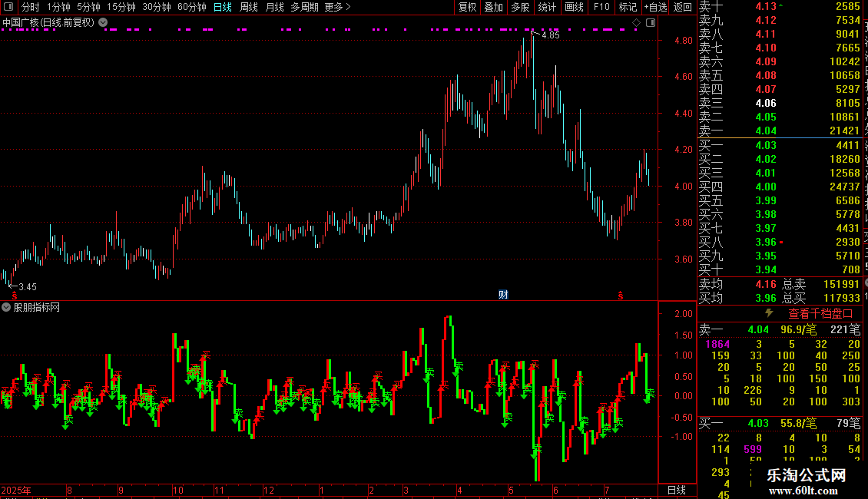The width and height of the screenshot is (868, 499).
Task: Click 卖均 value 4.16
Action: pyautogui.click(x=766, y=284)
